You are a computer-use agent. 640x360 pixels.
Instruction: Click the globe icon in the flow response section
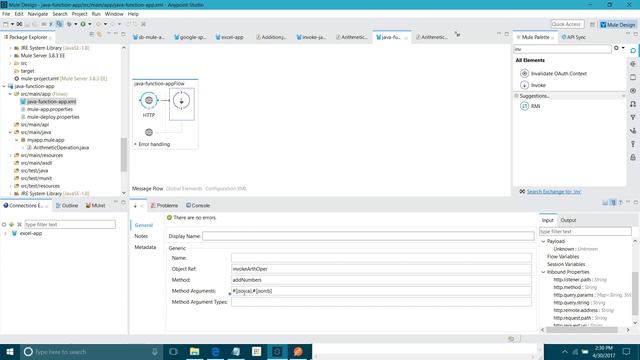click(149, 132)
